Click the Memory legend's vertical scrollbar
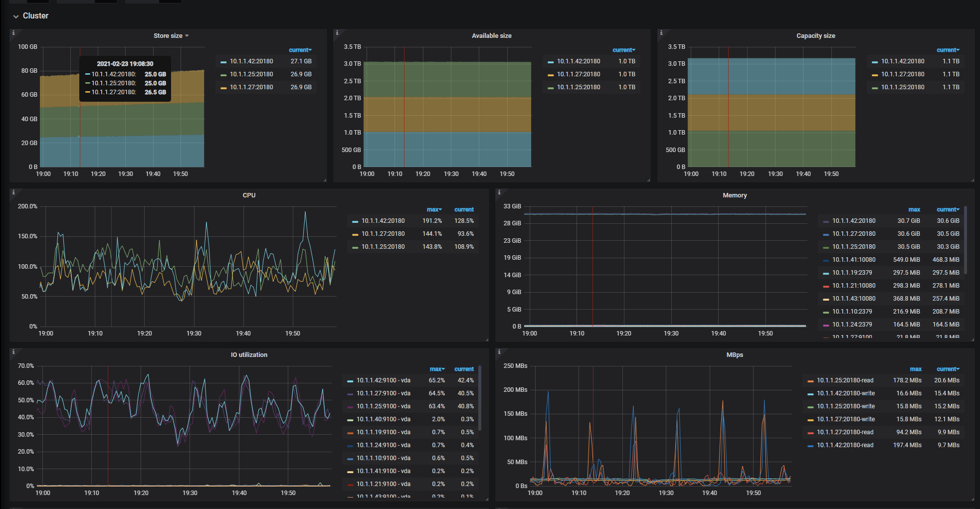 (966, 240)
